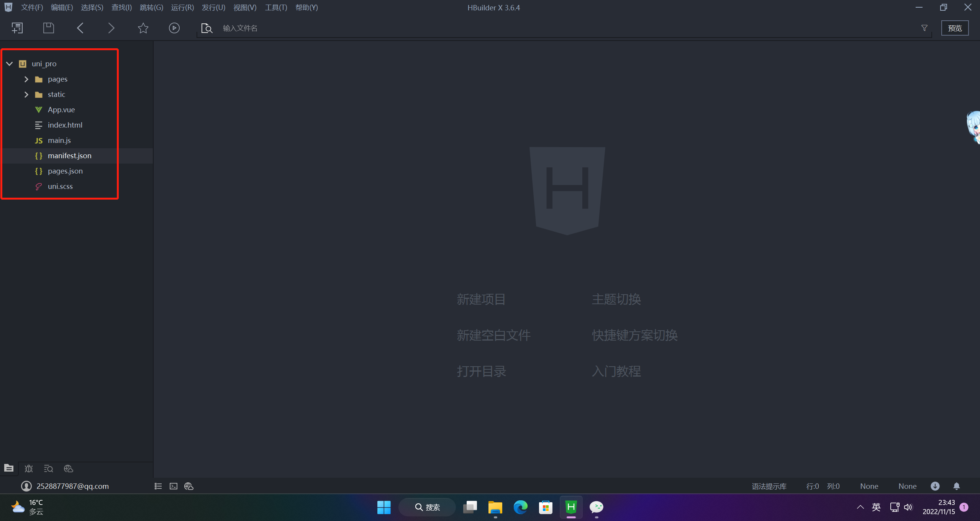Open the 运行(R) menu
Screen dimensions: 980x521
click(x=182, y=7)
